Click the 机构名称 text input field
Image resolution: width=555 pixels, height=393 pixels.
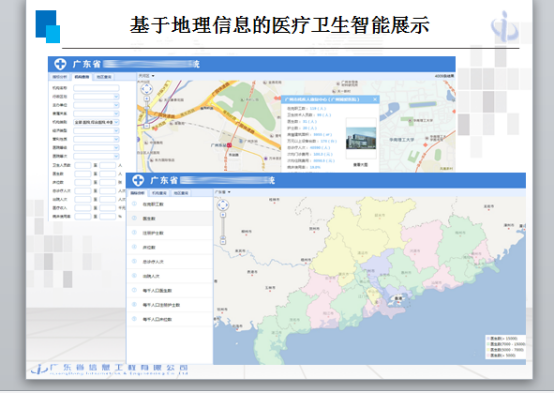(x=96, y=88)
